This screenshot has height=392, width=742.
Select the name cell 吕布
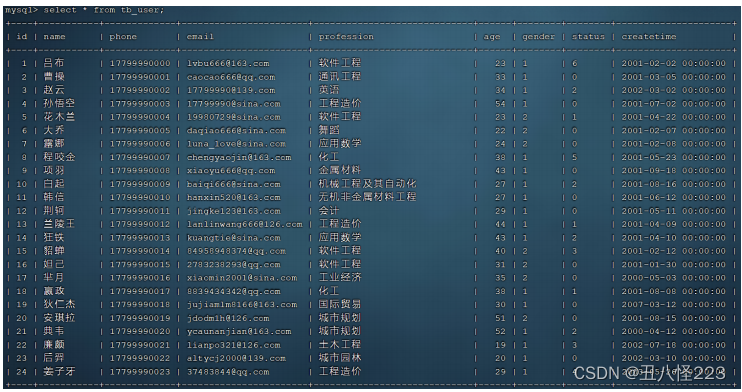coord(53,63)
